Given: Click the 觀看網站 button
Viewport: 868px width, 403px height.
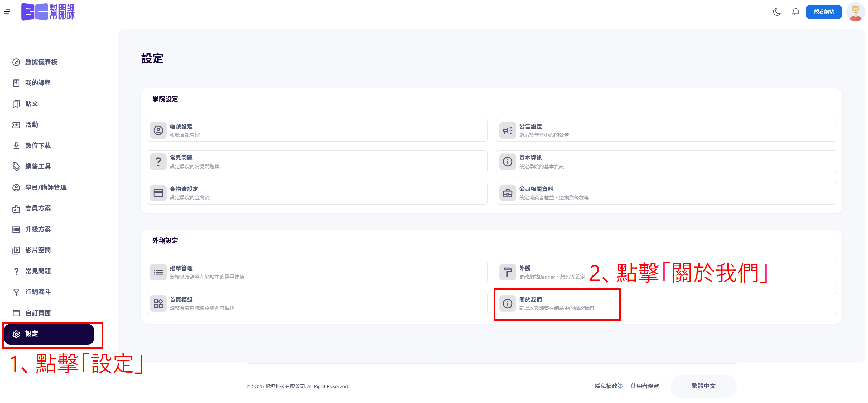Looking at the screenshot, I should (824, 12).
